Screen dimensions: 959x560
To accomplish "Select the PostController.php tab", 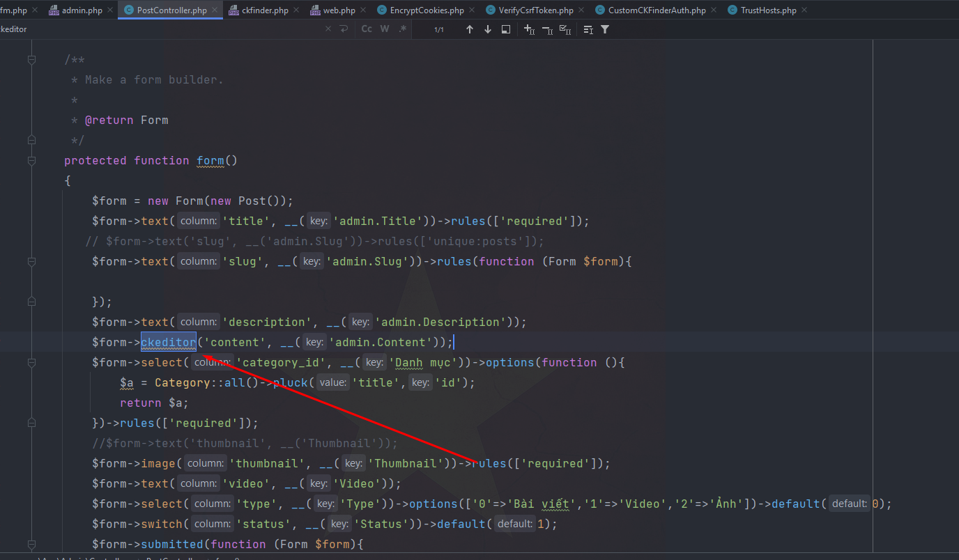I will 172,10.
